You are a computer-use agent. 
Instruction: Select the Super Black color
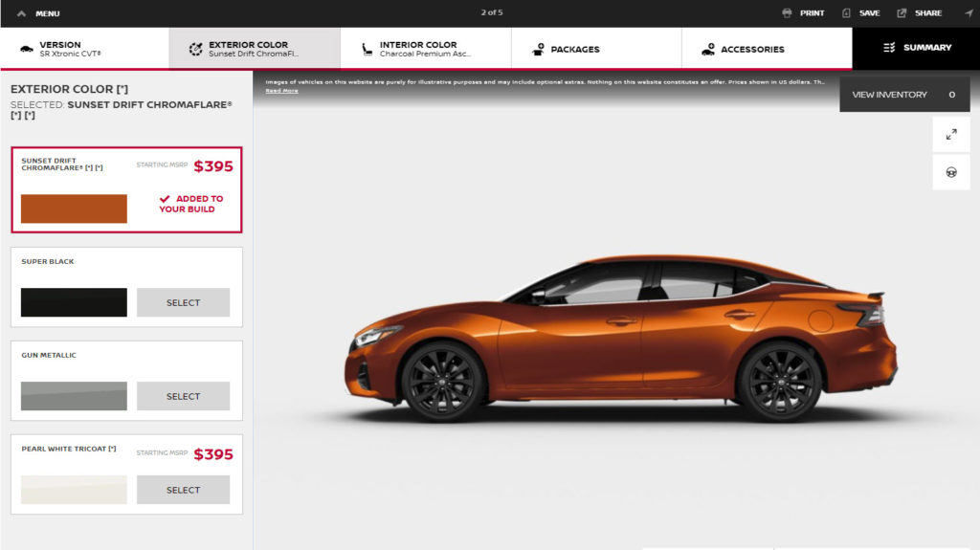click(x=183, y=302)
